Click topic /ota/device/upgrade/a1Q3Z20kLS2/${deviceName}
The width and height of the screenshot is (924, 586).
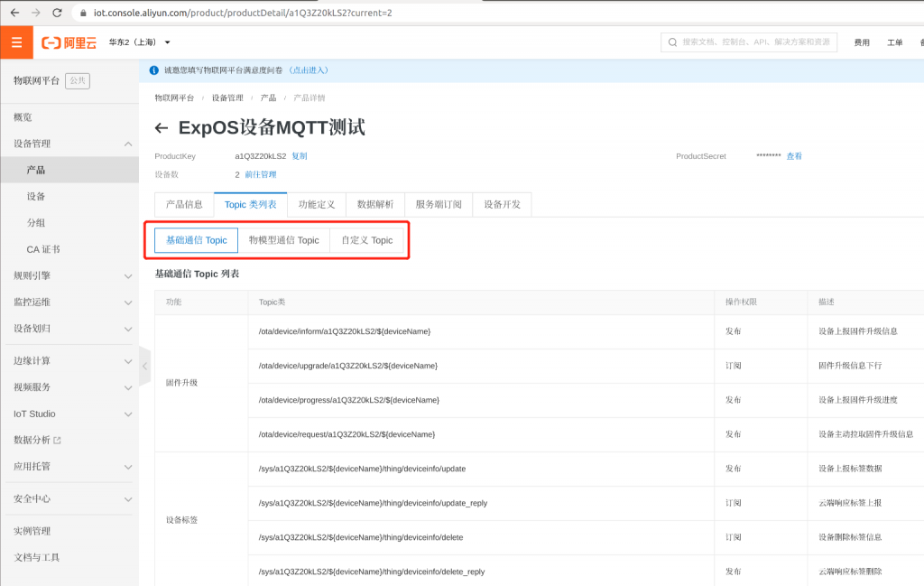coord(348,366)
